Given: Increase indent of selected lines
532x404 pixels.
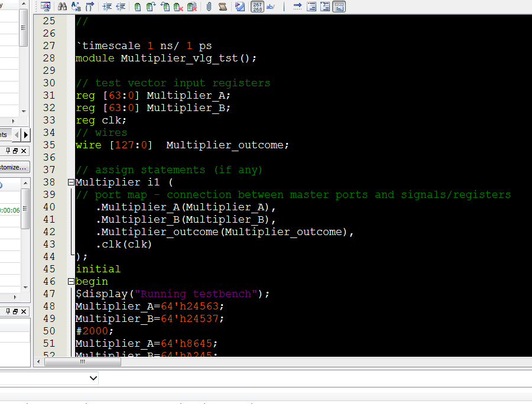Looking at the screenshot, I should click(107, 6).
